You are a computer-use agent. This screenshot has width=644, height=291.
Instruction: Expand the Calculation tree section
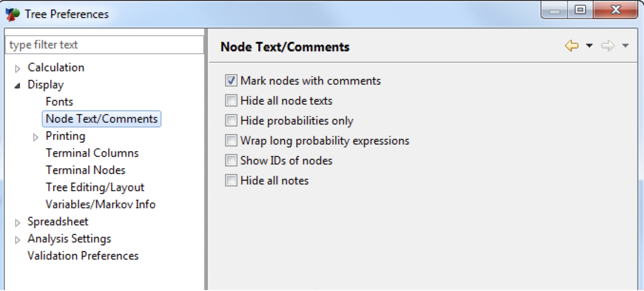tap(17, 67)
